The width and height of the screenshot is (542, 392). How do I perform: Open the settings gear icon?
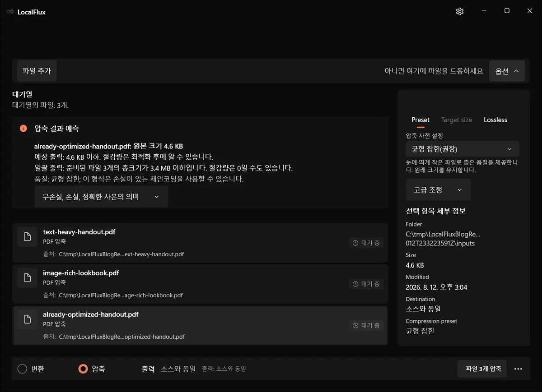point(460,11)
